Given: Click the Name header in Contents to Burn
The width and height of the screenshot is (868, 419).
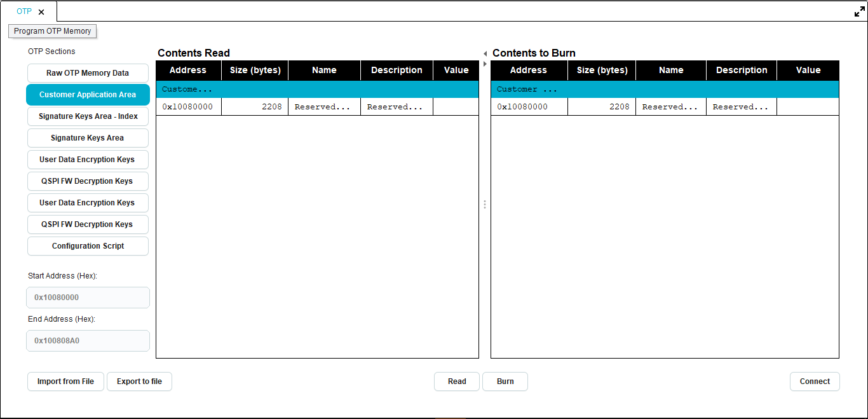Looking at the screenshot, I should click(671, 70).
